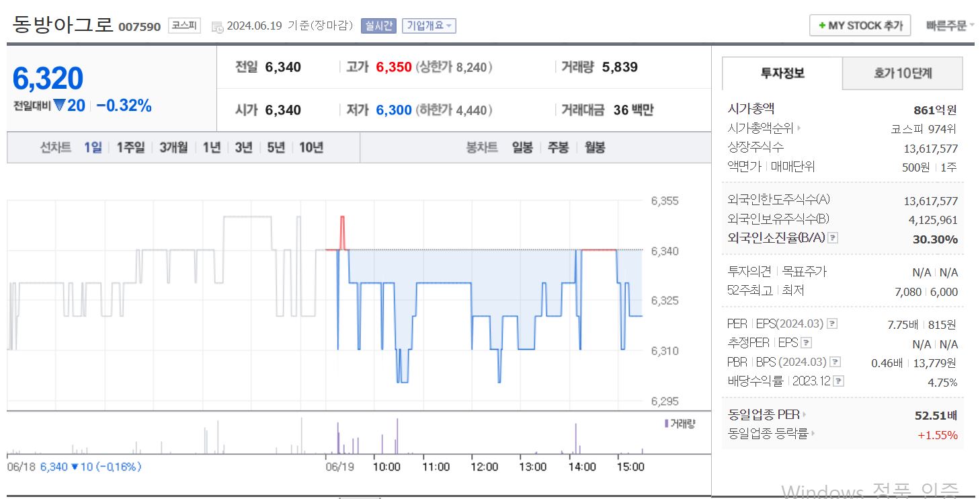Screen dimensions: 980x499
Task: Click the 06/18 6,340 ▼10 chart footer label
Action: pos(74,467)
